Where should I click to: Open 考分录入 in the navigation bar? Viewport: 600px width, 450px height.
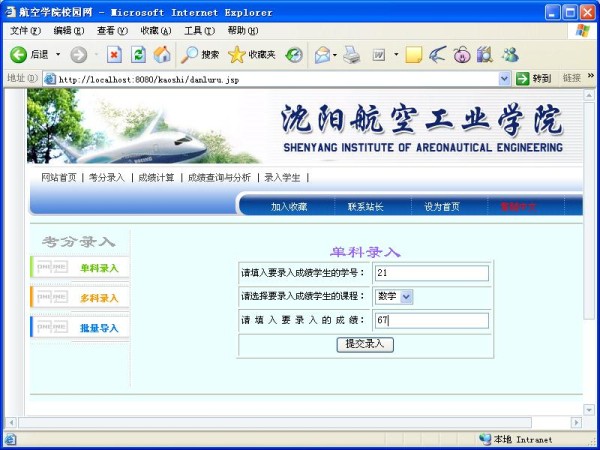tap(107, 178)
